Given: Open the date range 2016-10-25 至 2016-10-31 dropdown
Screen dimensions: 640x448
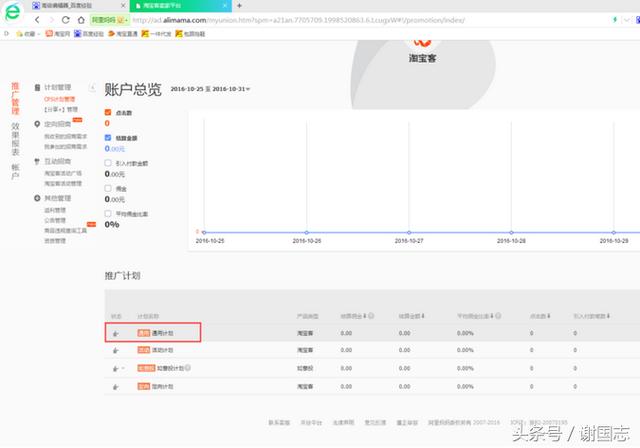Looking at the screenshot, I should pyautogui.click(x=210, y=89).
